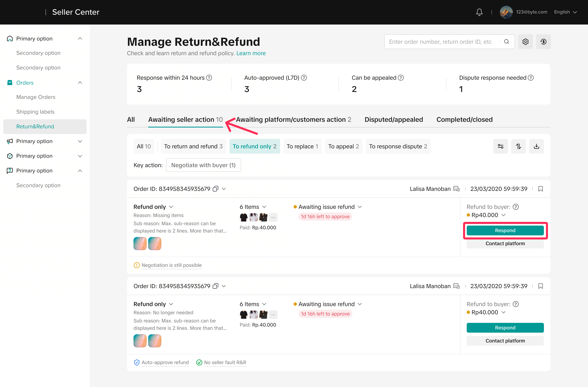The image size is (588, 387).
Task: Open the filter sliders icon
Action: pyautogui.click(x=501, y=146)
